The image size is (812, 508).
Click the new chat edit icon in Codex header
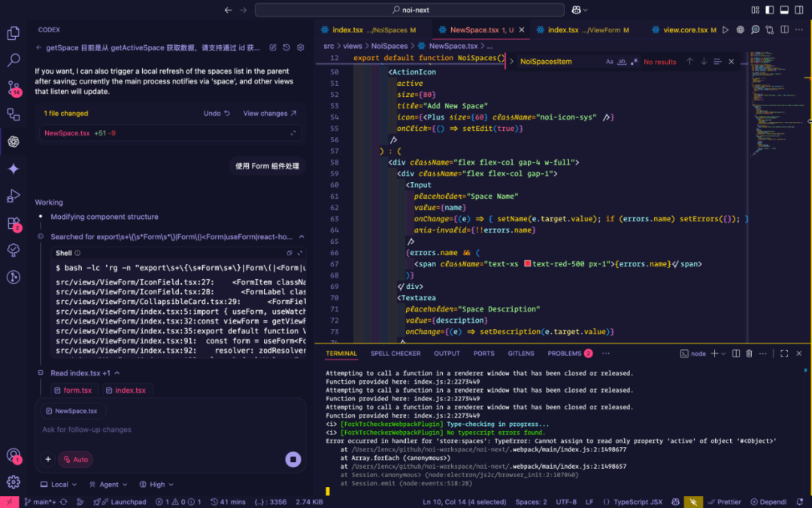(x=273, y=47)
